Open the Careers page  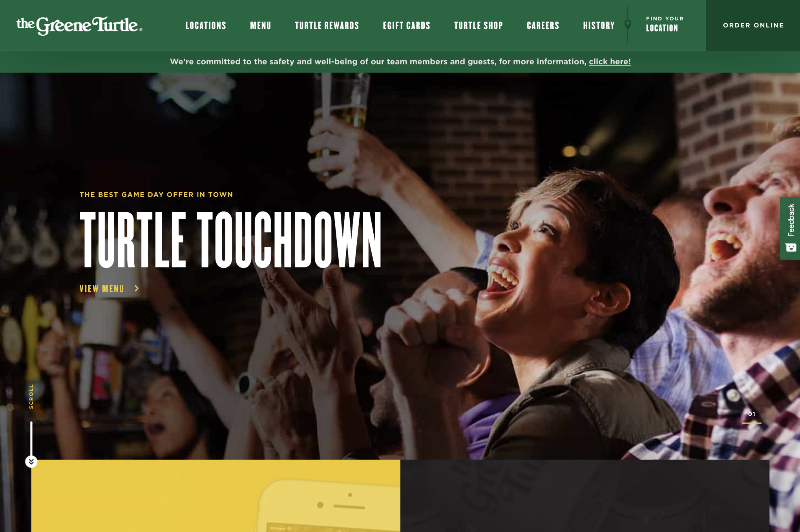pyautogui.click(x=543, y=26)
